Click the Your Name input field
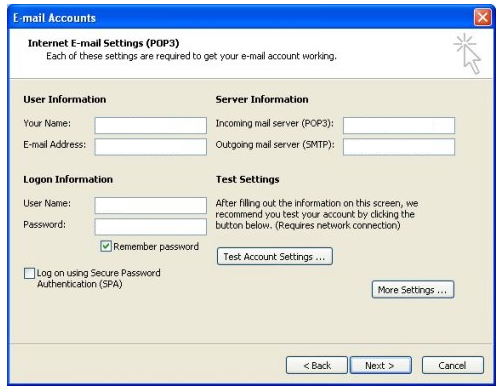Image resolution: width=499 pixels, height=387 pixels. pyautogui.click(x=151, y=125)
